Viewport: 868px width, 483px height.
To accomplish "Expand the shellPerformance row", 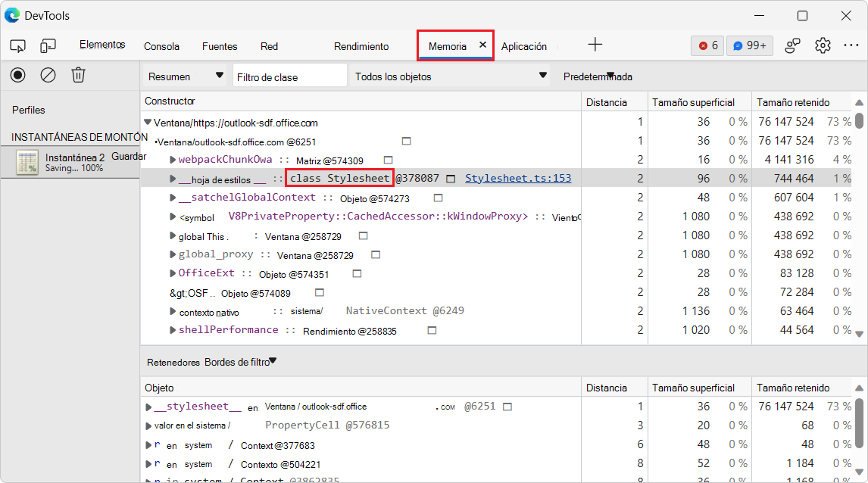I will (x=173, y=330).
